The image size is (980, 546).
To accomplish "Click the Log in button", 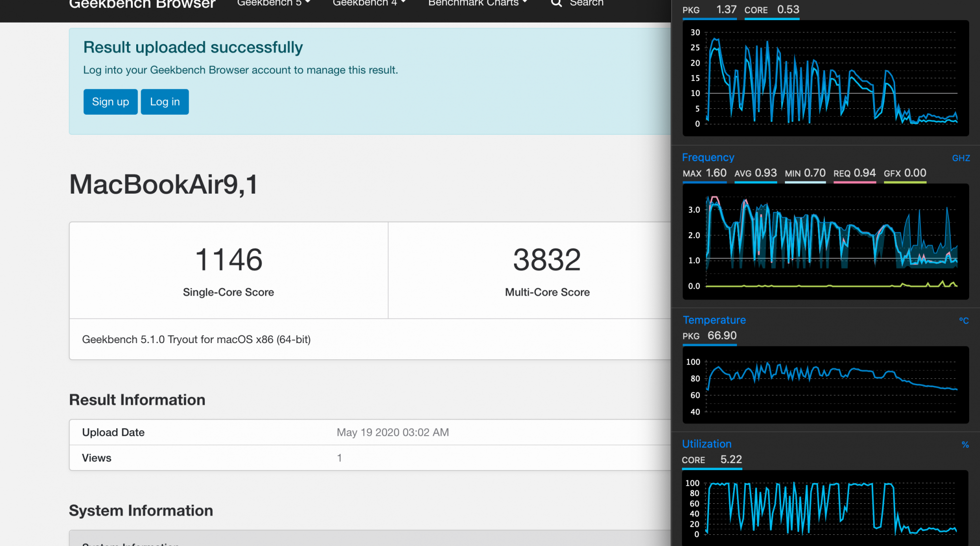I will (x=165, y=102).
